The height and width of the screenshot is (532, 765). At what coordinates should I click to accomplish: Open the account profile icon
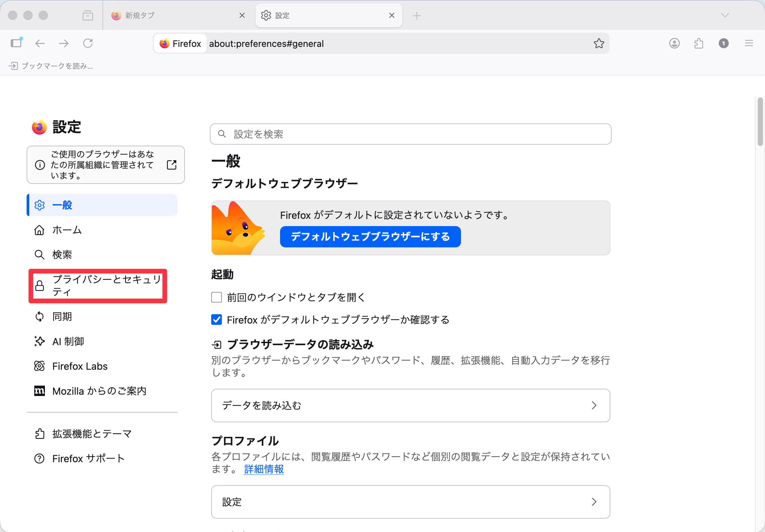(675, 43)
